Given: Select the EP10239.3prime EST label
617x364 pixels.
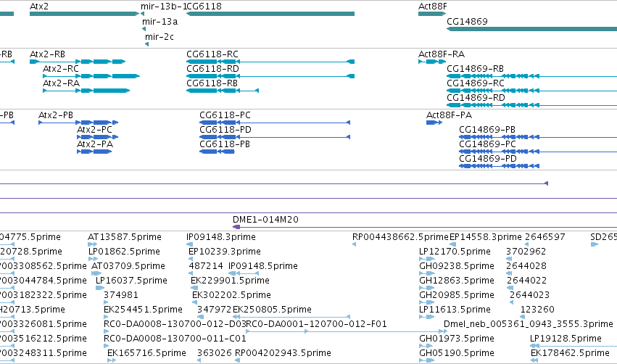Looking at the screenshot, I should 224,252.
